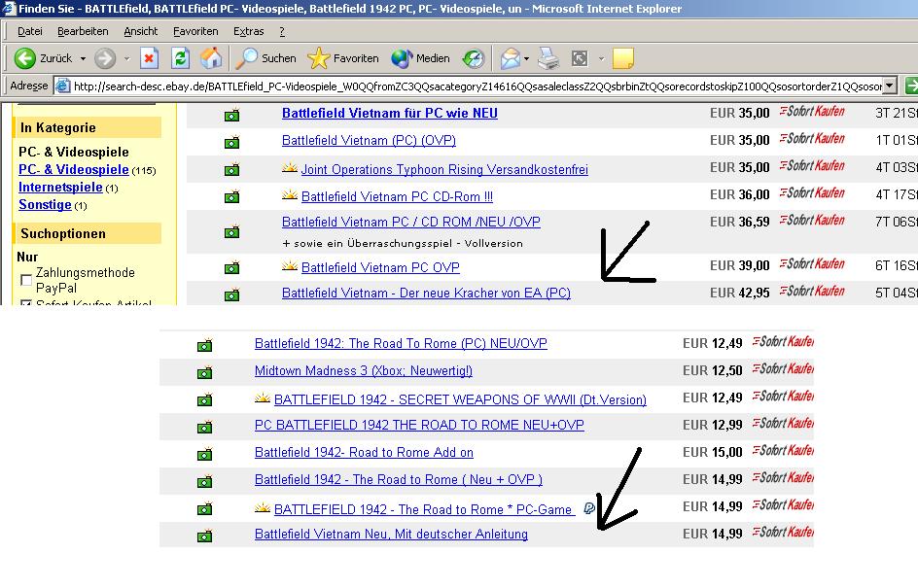
Task: Click into the address URL field
Action: 467,86
